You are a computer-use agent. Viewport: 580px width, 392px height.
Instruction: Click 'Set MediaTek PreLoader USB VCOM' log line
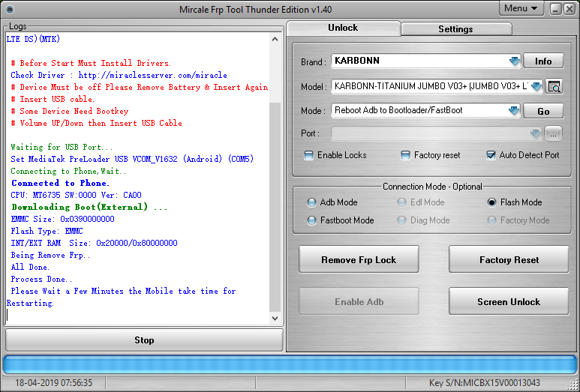click(132, 159)
